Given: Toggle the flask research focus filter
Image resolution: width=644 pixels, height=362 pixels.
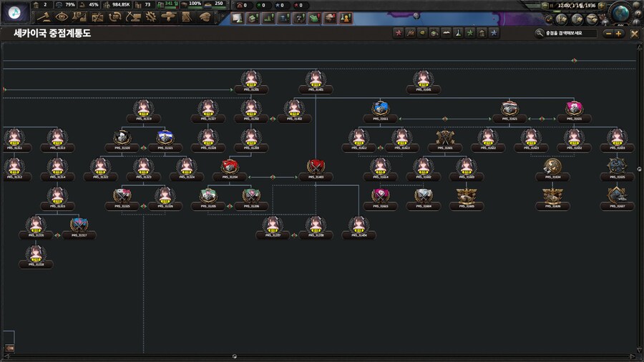Looking at the screenshot, I should [458, 33].
